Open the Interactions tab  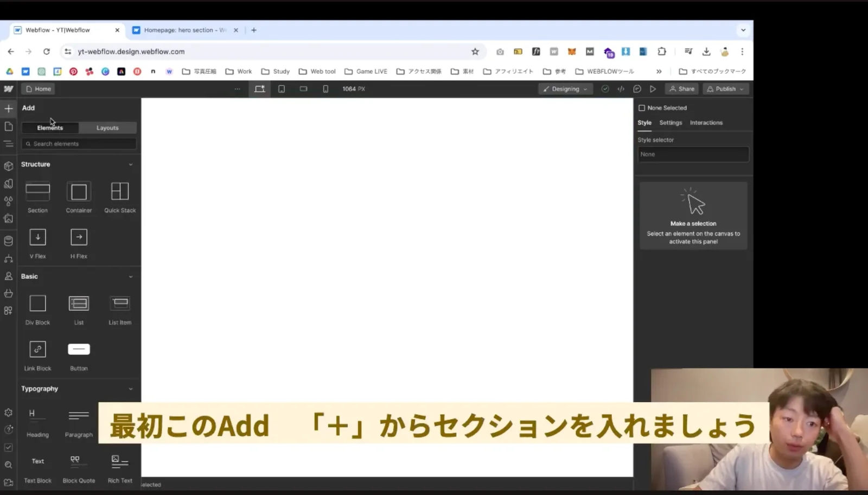pos(706,123)
